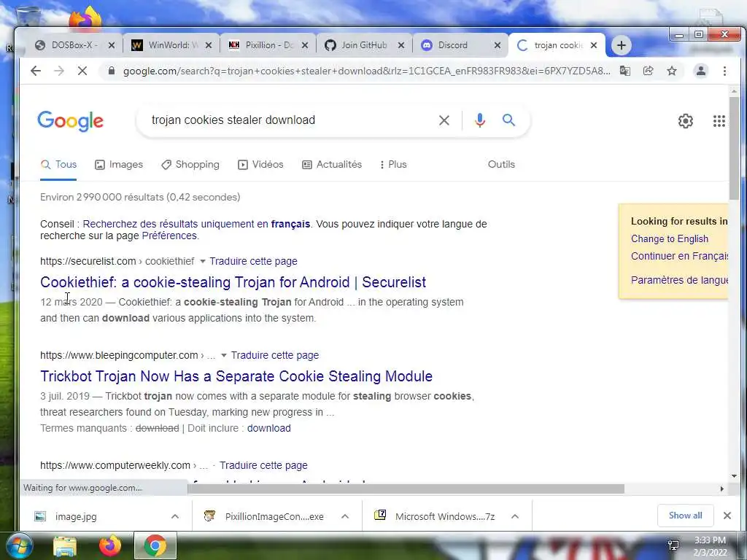Open Chrome's three-dot menu
This screenshot has width=747, height=560.
724,71
